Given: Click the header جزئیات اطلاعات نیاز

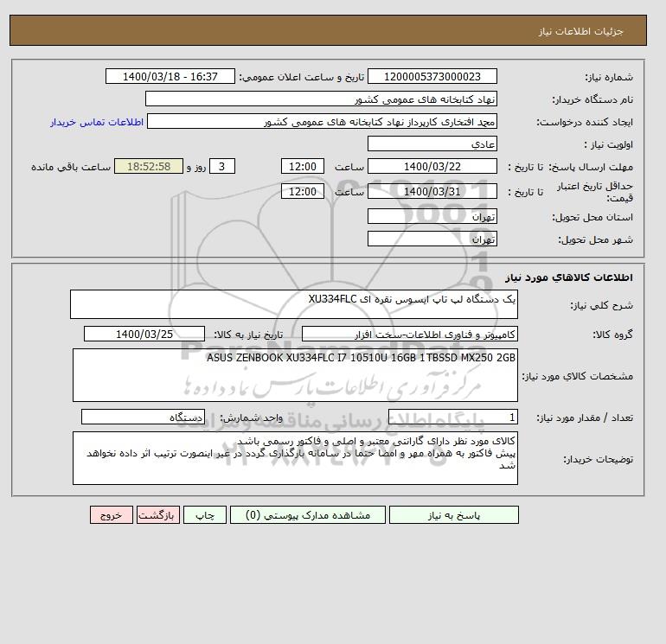Looking at the screenshot, I should click(x=580, y=31).
